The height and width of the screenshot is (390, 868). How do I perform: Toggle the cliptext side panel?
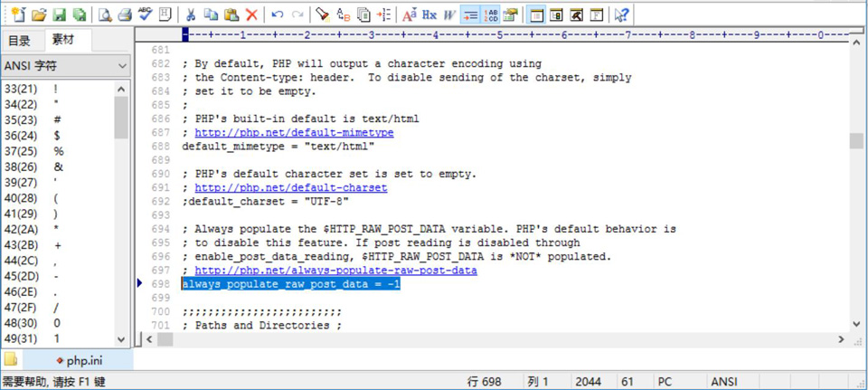pyautogui.click(x=536, y=14)
